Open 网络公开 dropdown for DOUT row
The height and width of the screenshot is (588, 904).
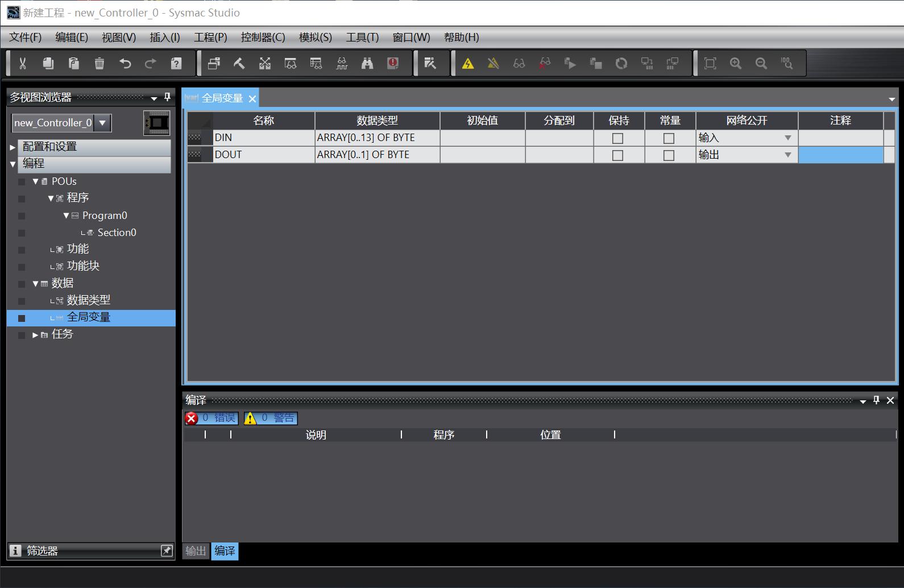tap(788, 155)
